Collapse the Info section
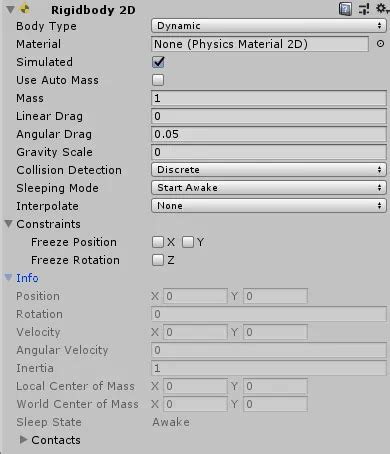This screenshot has width=390, height=454. pyautogui.click(x=9, y=277)
